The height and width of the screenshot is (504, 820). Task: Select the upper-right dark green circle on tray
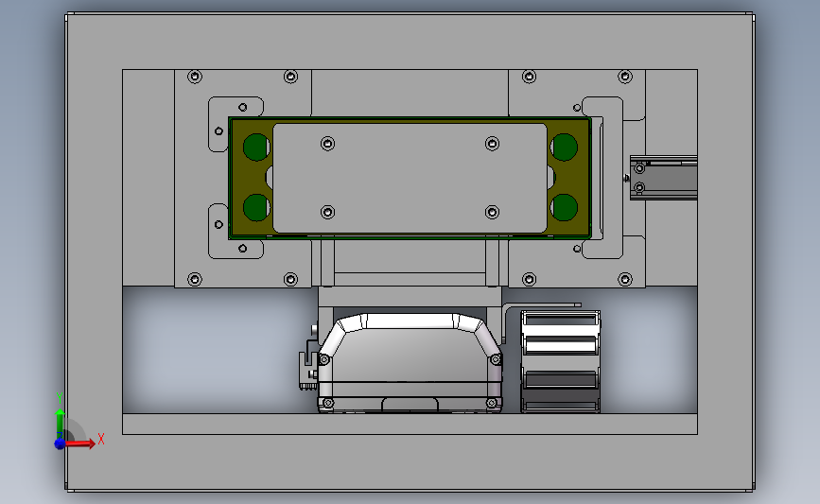[564, 147]
